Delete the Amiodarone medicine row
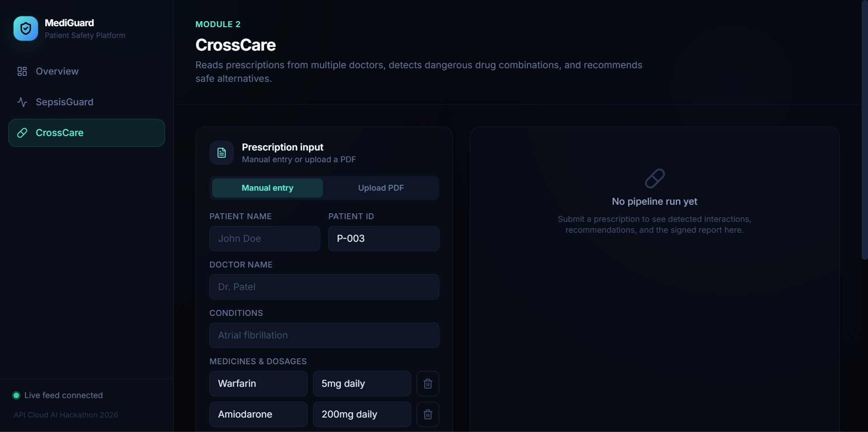The width and height of the screenshot is (868, 432). coord(428,414)
